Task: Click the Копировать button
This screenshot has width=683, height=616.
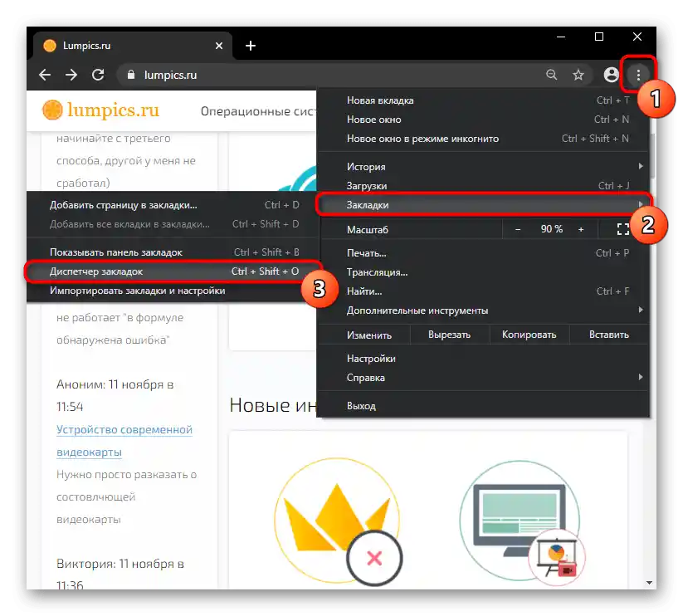Action: point(529,335)
